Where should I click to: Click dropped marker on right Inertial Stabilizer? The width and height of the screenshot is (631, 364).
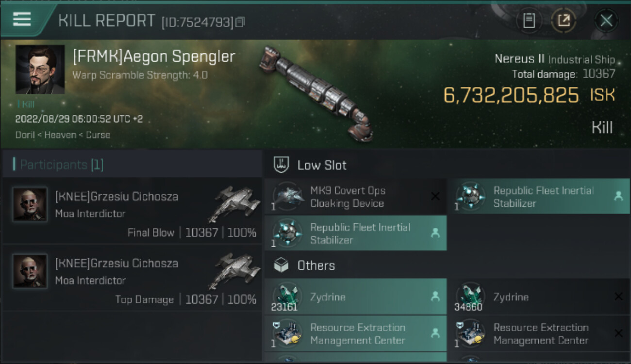[x=618, y=196]
